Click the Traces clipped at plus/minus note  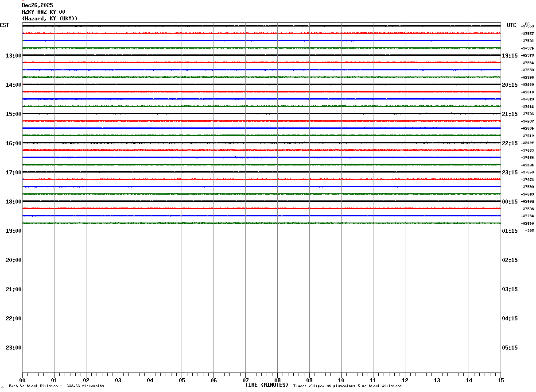coord(347,386)
